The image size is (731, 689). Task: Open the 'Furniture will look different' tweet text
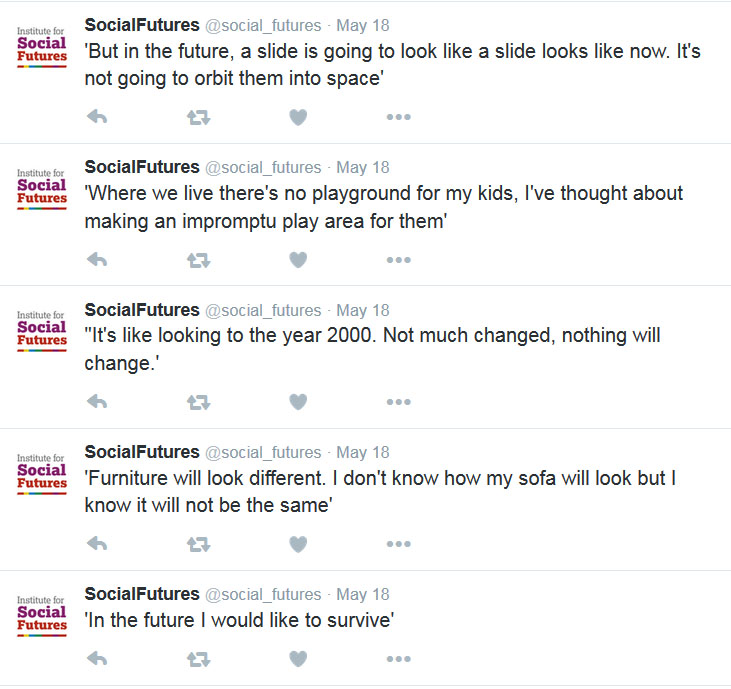pos(380,491)
